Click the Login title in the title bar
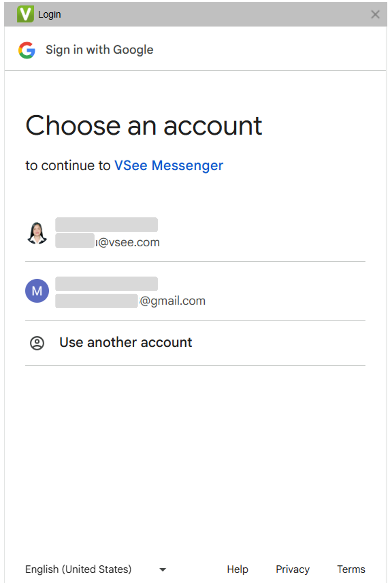Image resolution: width=392 pixels, height=583 pixels. pos(49,15)
